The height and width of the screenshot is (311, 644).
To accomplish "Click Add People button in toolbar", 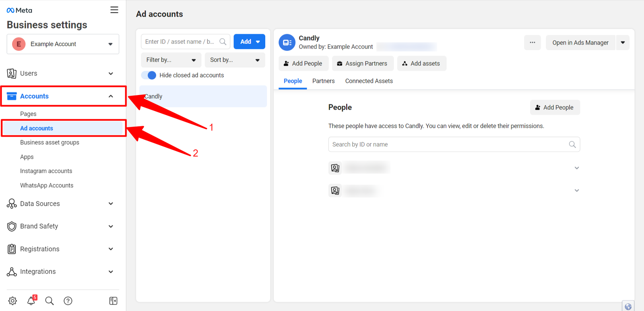I will coord(303,63).
